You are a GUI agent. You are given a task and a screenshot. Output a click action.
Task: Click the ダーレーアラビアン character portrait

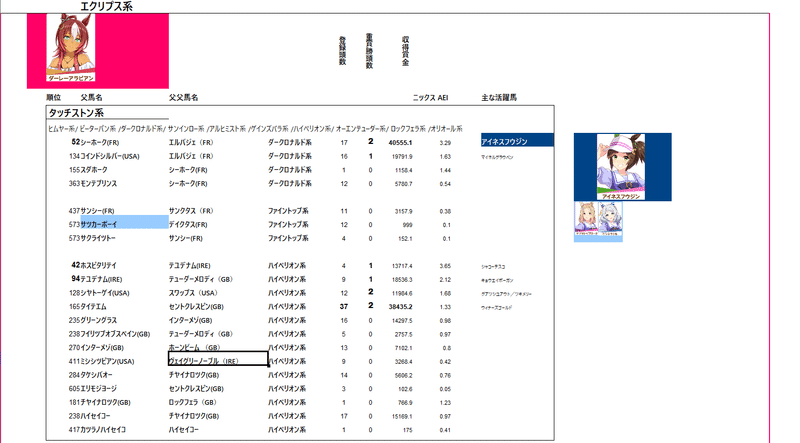tap(71, 47)
